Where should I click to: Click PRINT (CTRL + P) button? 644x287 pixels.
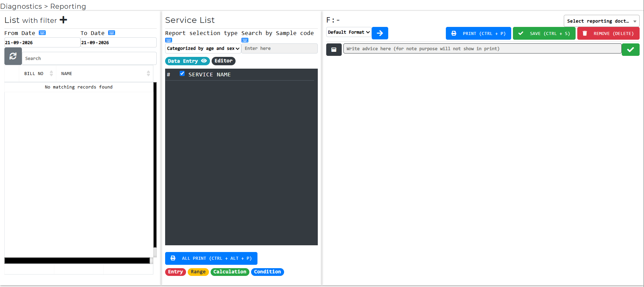[x=479, y=33]
